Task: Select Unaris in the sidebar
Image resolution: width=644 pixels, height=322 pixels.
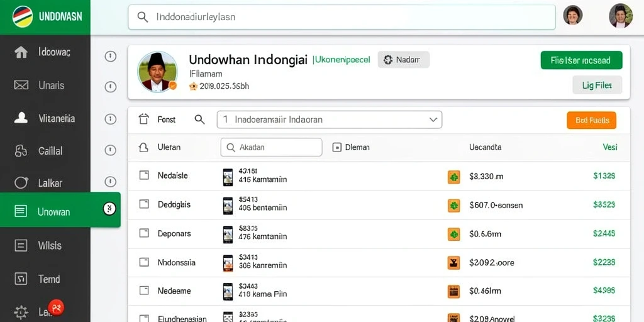Action: pyautogui.click(x=52, y=85)
